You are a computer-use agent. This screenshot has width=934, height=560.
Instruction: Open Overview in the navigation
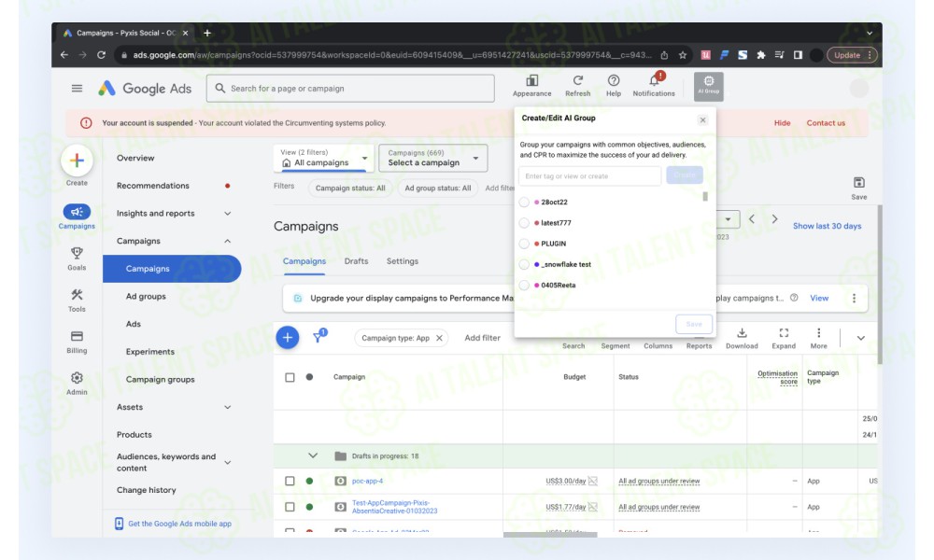click(x=135, y=159)
